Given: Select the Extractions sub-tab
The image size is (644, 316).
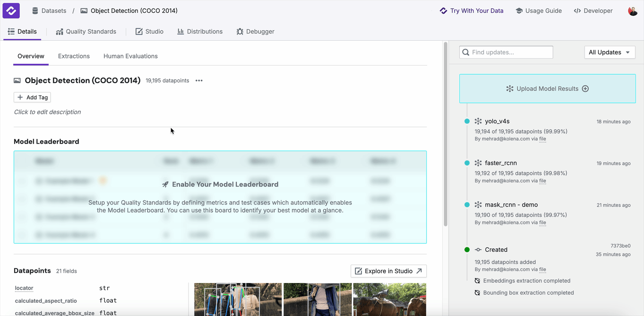Looking at the screenshot, I should tap(74, 56).
